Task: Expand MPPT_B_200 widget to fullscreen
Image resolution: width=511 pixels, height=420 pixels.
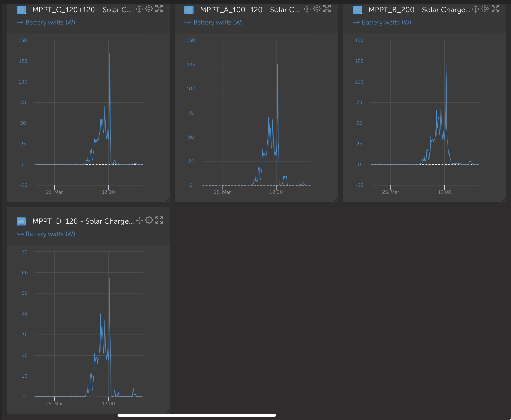Action: [x=495, y=9]
